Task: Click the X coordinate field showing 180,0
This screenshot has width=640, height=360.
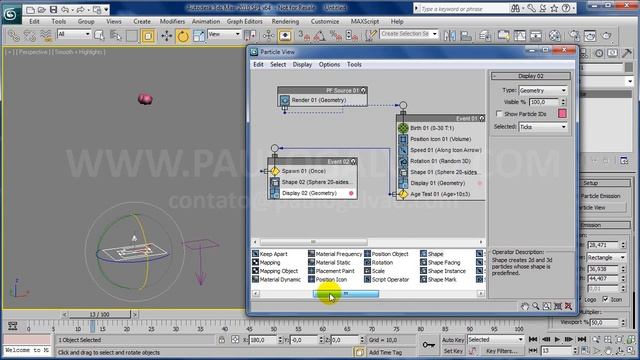Action: coord(262,340)
